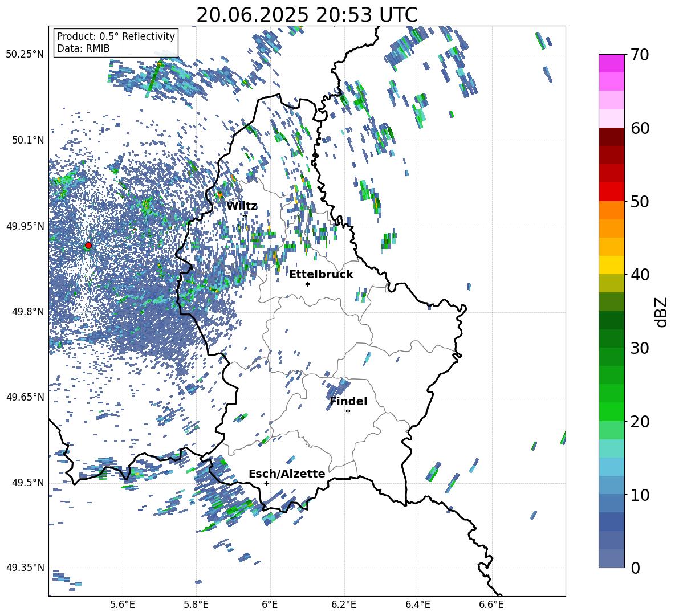This screenshot has height=616, width=675.
Task: Pick the turquoise colorbar swatch below 20
Action: (x=612, y=448)
